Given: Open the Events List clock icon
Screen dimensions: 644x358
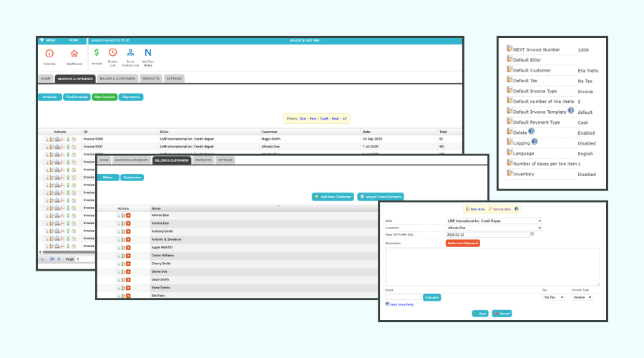Looking at the screenshot, I should click(112, 52).
